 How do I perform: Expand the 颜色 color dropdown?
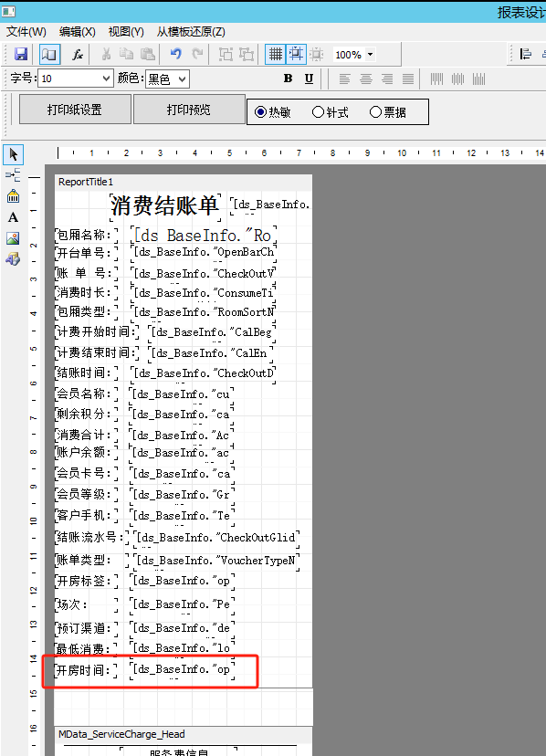(x=167, y=79)
